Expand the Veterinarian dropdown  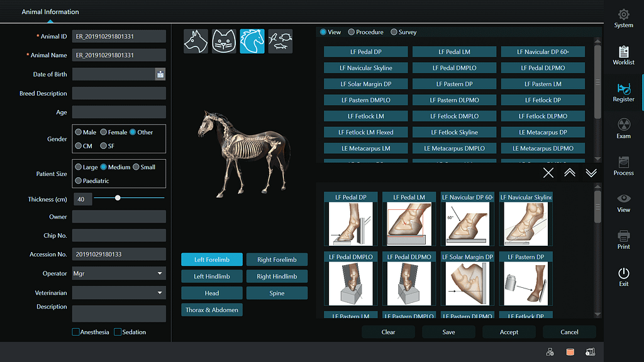tap(160, 293)
